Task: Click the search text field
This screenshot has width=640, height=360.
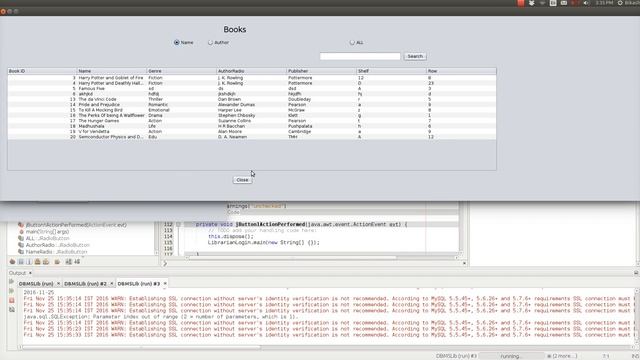Action: (360, 56)
